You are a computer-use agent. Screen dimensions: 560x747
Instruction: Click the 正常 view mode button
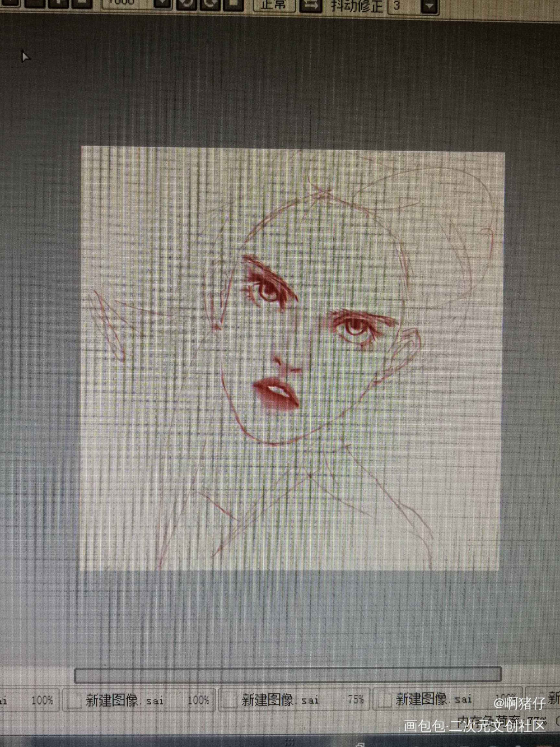coord(273,5)
